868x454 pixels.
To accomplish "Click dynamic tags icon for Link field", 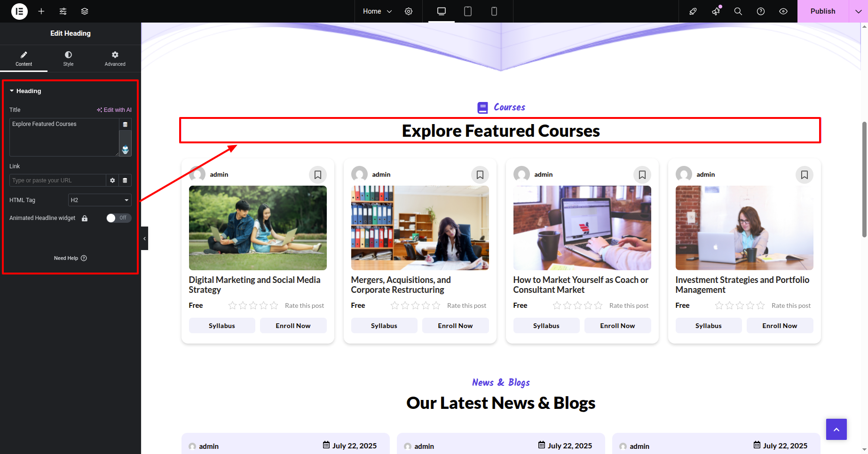I will (125, 180).
